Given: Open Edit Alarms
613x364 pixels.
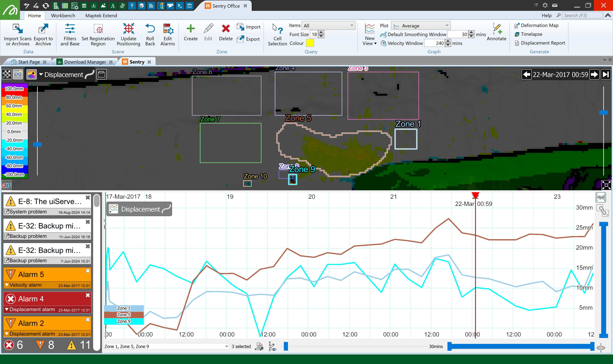Looking at the screenshot, I should (168, 34).
